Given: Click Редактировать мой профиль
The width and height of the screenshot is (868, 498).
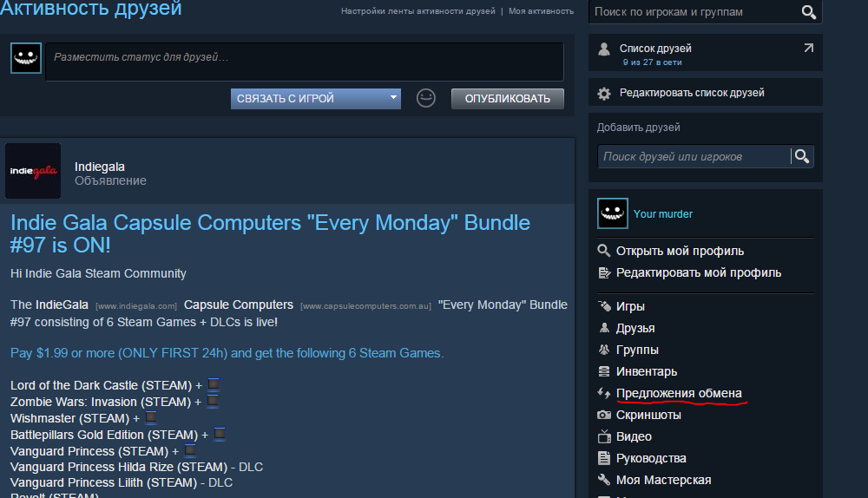Looking at the screenshot, I should [699, 272].
